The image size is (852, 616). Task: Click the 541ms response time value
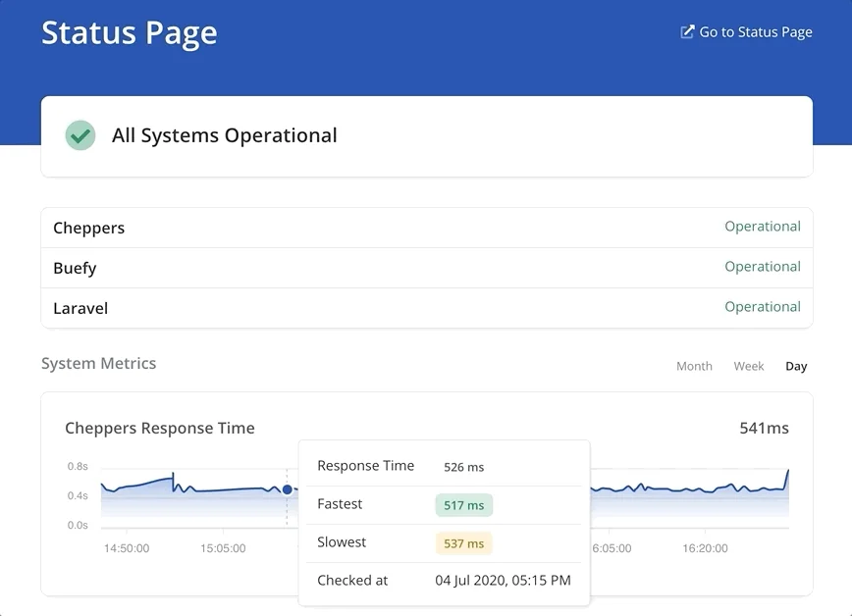(x=764, y=428)
